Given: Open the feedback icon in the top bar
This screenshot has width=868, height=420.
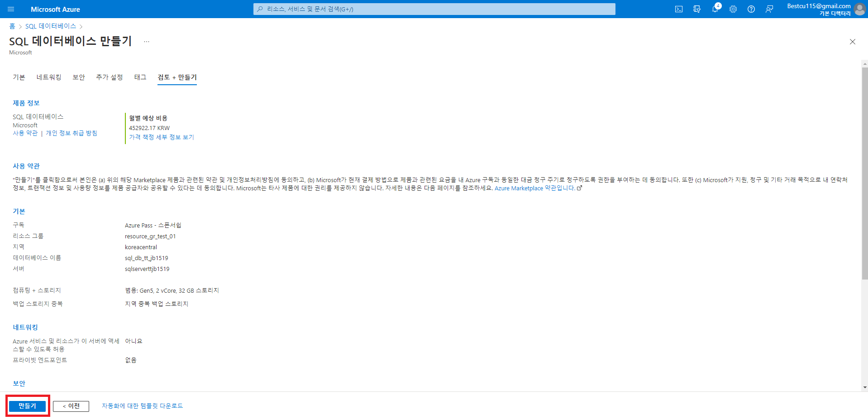Looking at the screenshot, I should pyautogui.click(x=769, y=9).
